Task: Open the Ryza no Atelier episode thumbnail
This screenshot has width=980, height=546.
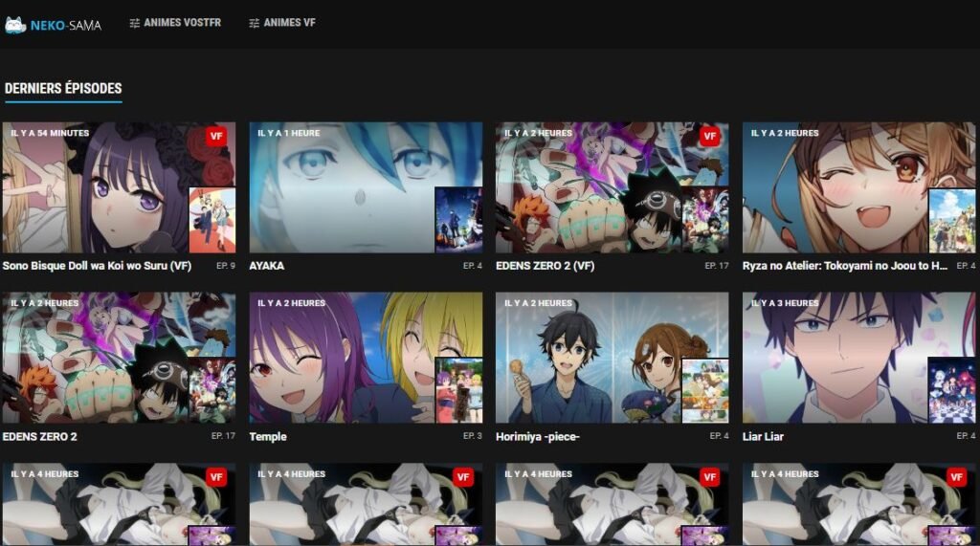Action: coord(858,187)
